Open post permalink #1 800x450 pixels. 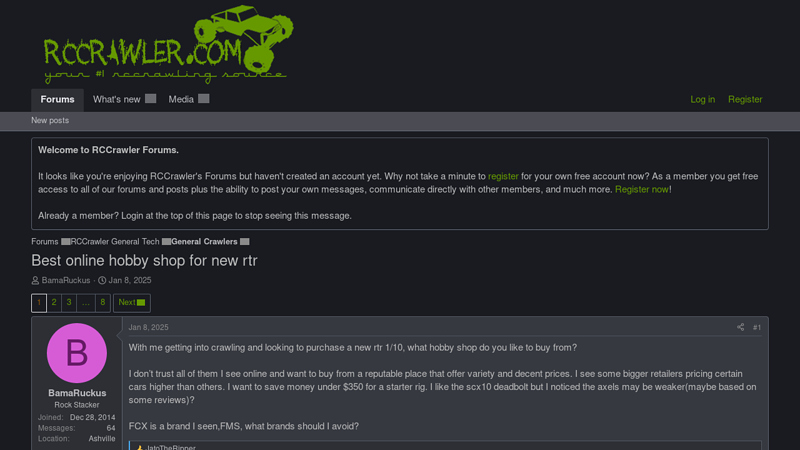click(757, 327)
